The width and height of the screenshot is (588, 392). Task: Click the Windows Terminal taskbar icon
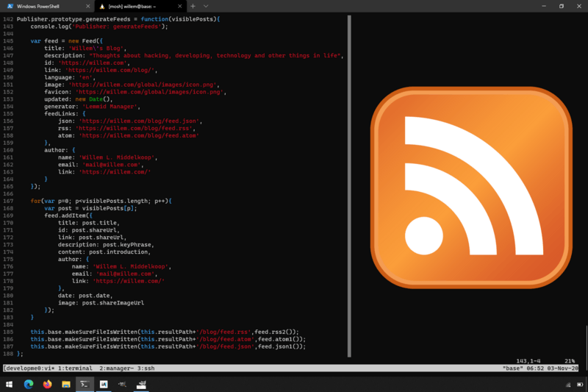coord(85,384)
